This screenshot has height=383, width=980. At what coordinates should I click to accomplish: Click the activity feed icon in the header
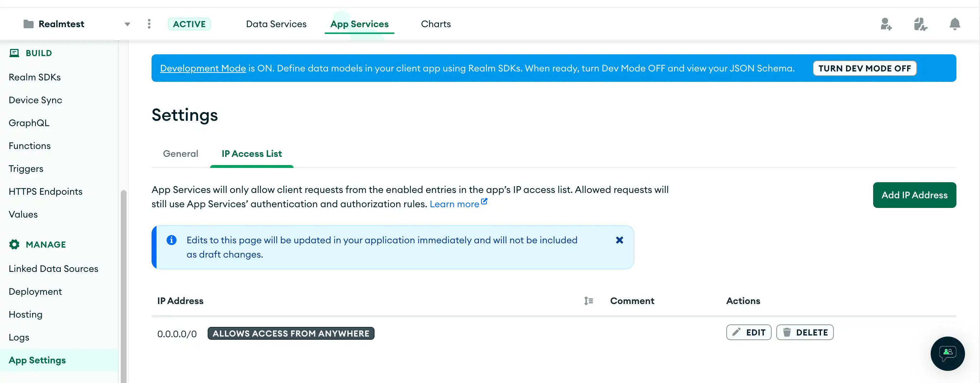coord(921,24)
